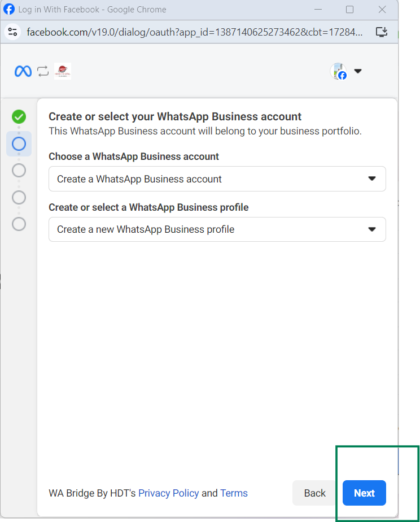The width and height of the screenshot is (420, 522).
Task: Click the Back button
Action: pyautogui.click(x=314, y=493)
